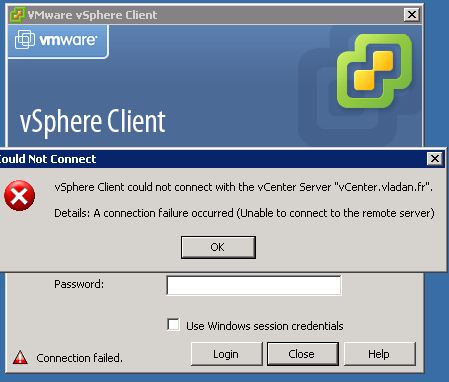Enable Use Windows session credentials checkbox
The image size is (449, 382).
(173, 325)
